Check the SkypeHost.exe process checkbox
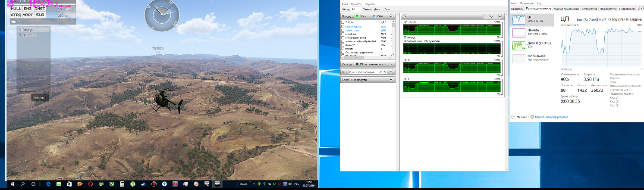The width and height of the screenshot is (644, 190). (342, 26)
